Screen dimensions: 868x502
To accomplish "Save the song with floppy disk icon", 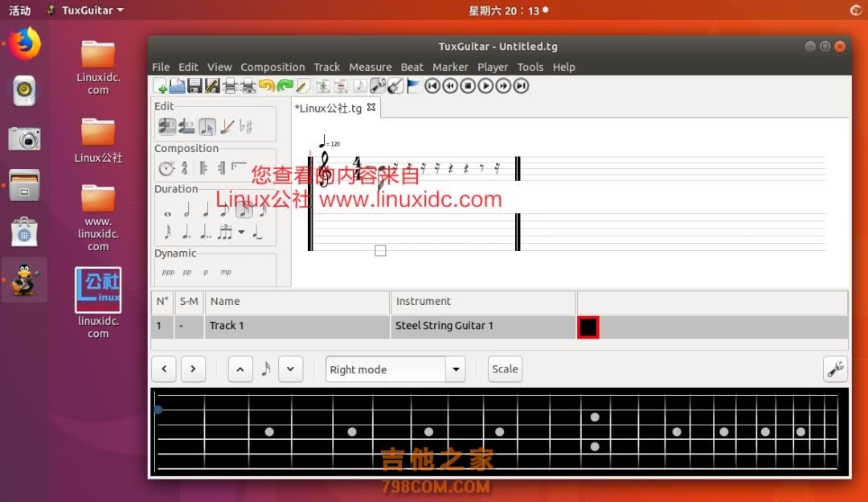I will tap(194, 86).
